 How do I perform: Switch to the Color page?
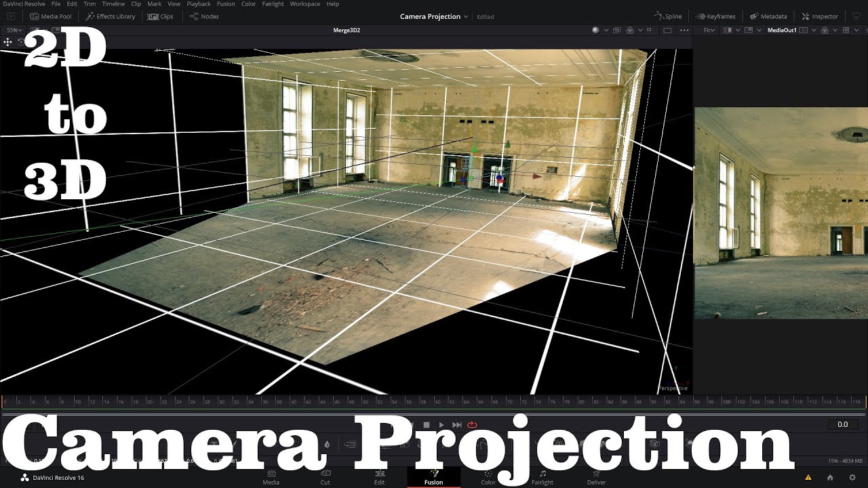(x=488, y=478)
